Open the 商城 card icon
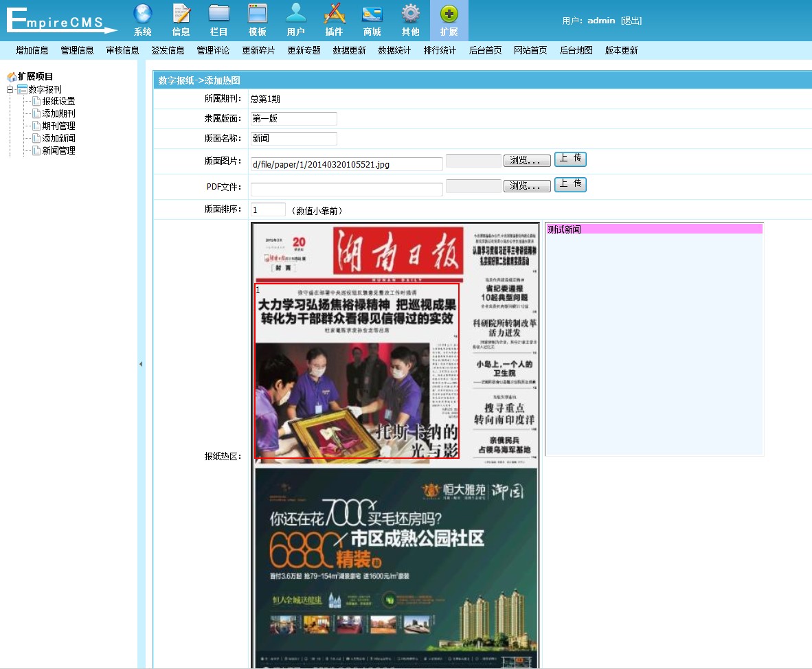 372,14
